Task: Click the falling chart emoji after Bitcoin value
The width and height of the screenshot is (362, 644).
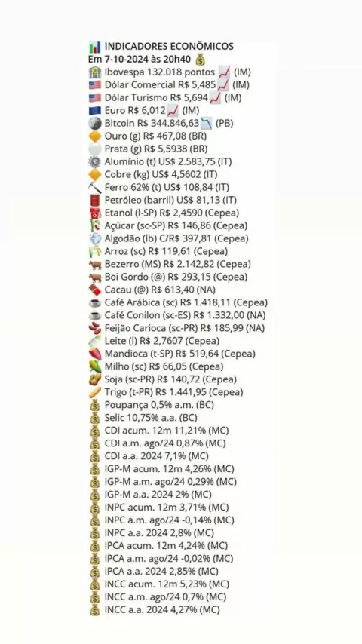Action: pyautogui.click(x=207, y=124)
